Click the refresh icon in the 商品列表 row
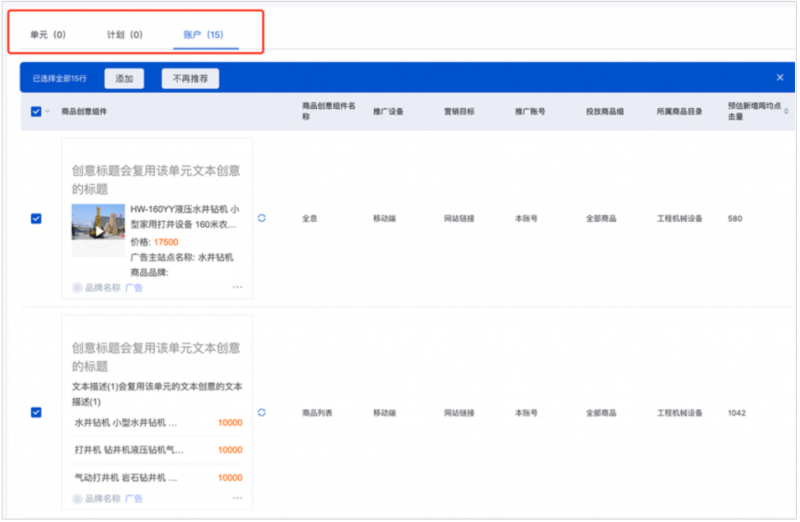Viewport: 800px width, 522px height. [262, 412]
